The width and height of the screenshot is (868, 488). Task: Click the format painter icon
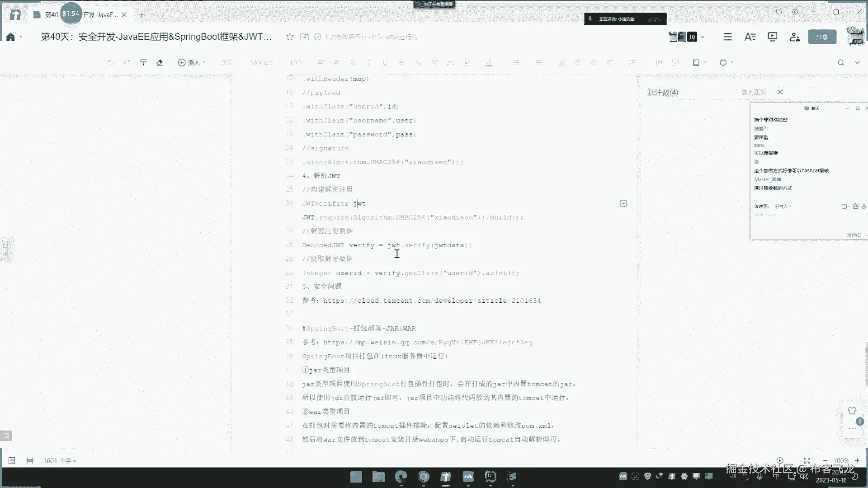(x=143, y=62)
